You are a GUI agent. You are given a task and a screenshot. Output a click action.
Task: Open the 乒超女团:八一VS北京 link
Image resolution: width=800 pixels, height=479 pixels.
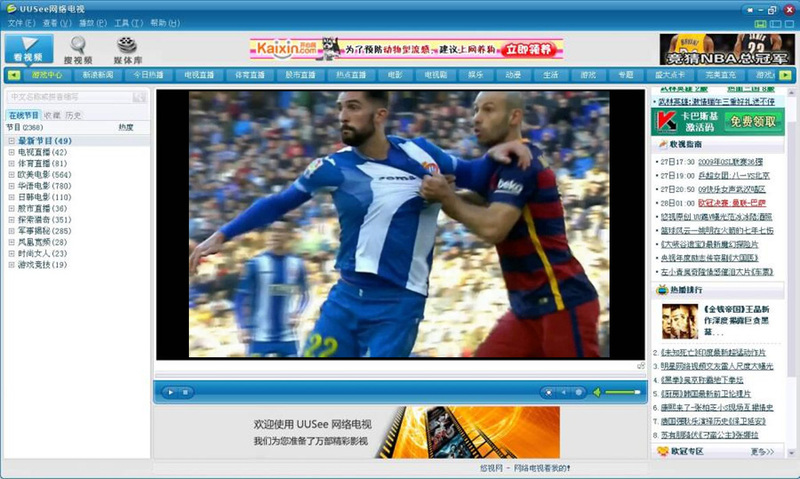tap(734, 175)
